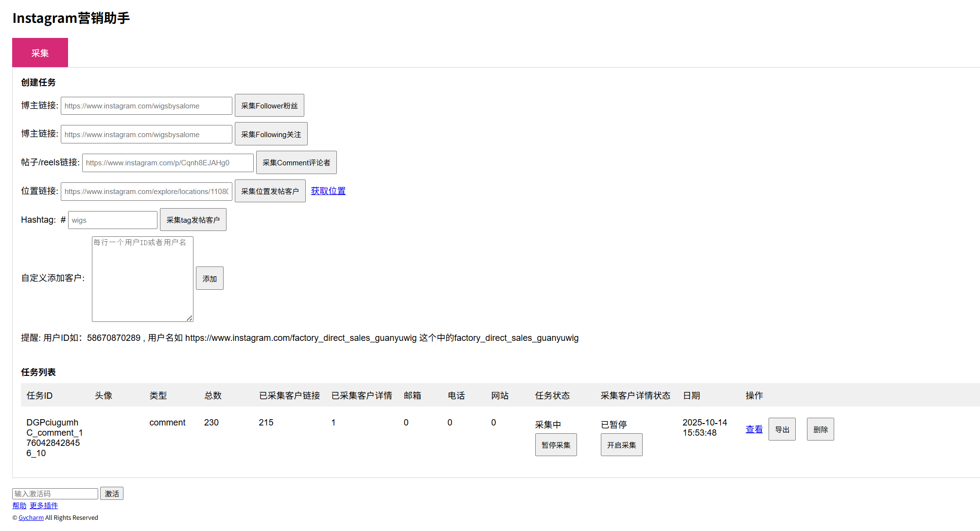Screen dimensions: 980x531
Task: Focus the 位置链接 input field
Action: coord(146,191)
